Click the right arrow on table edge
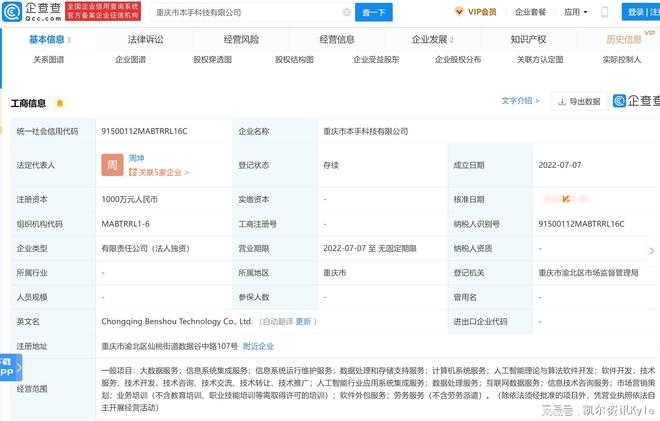The height and width of the screenshot is (421, 660). point(652,250)
